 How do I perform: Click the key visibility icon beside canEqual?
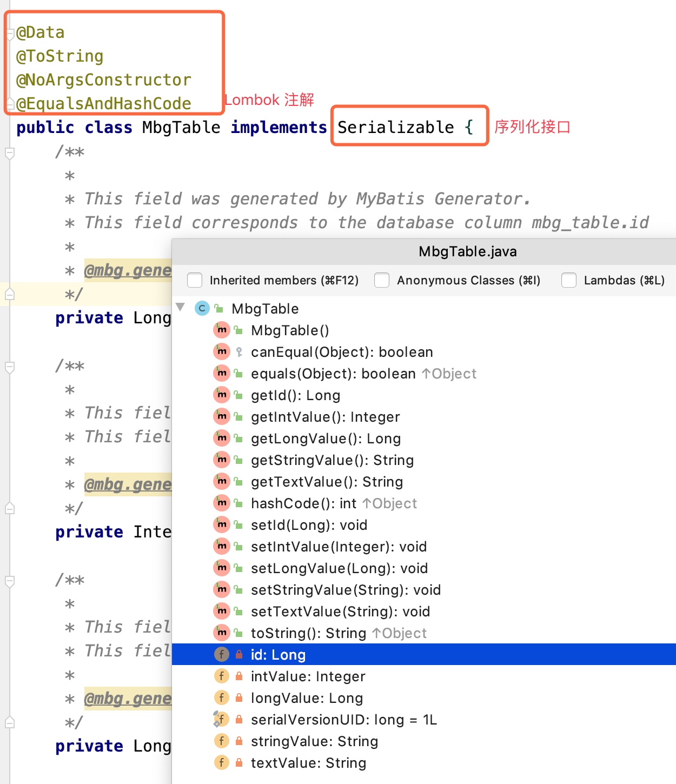[239, 352]
